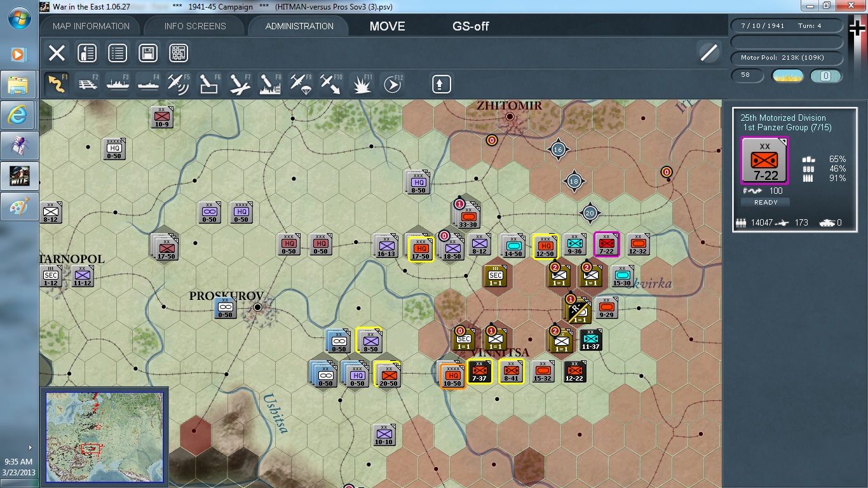
Task: Select the 12-32 panzer unit
Action: coord(638,245)
